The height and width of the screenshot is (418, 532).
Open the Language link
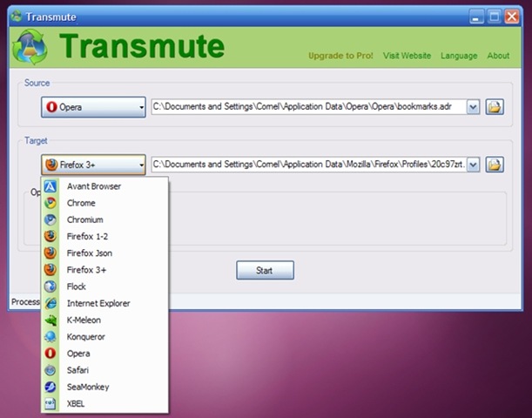[459, 56]
